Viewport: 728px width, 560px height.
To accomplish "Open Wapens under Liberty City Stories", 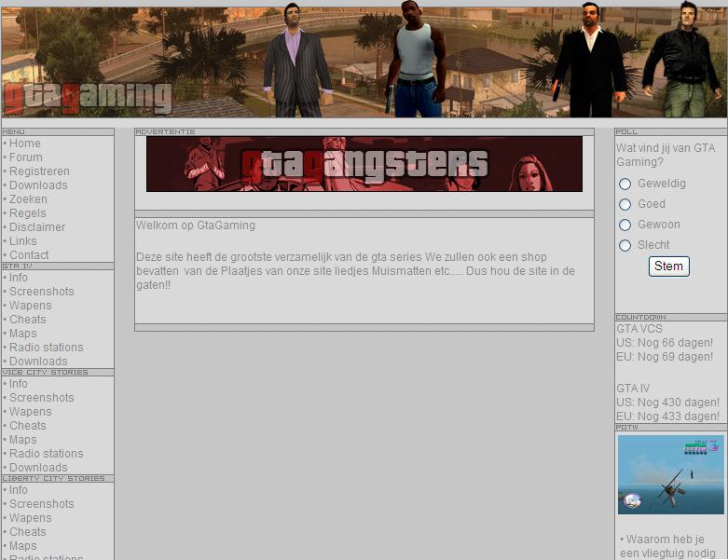I will tap(31, 518).
